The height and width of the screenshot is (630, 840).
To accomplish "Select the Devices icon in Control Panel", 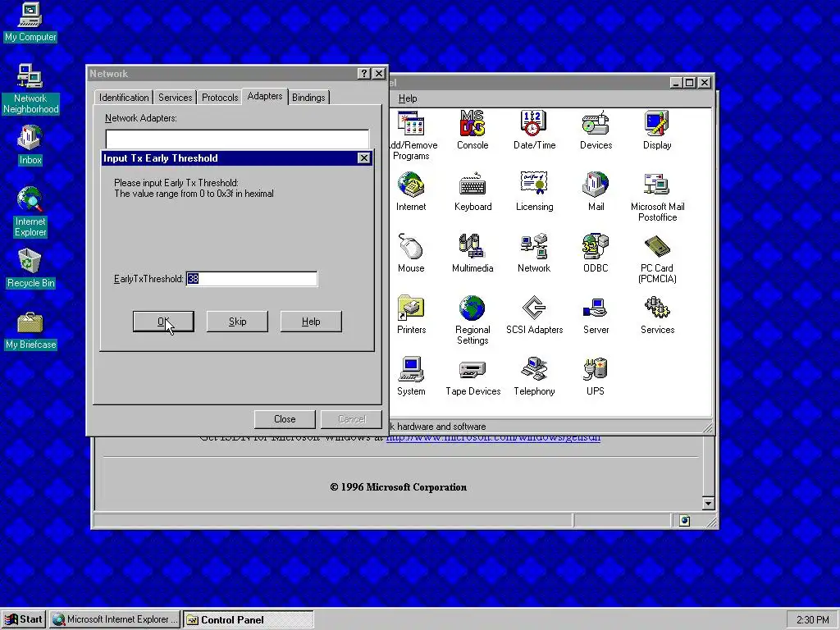I will pos(596,130).
